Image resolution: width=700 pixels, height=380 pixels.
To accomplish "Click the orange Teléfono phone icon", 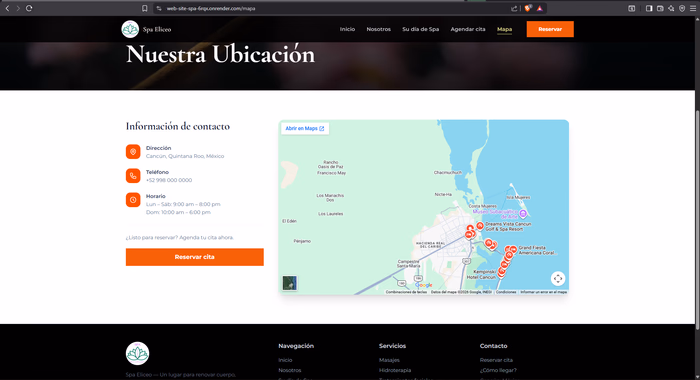I will (x=133, y=176).
